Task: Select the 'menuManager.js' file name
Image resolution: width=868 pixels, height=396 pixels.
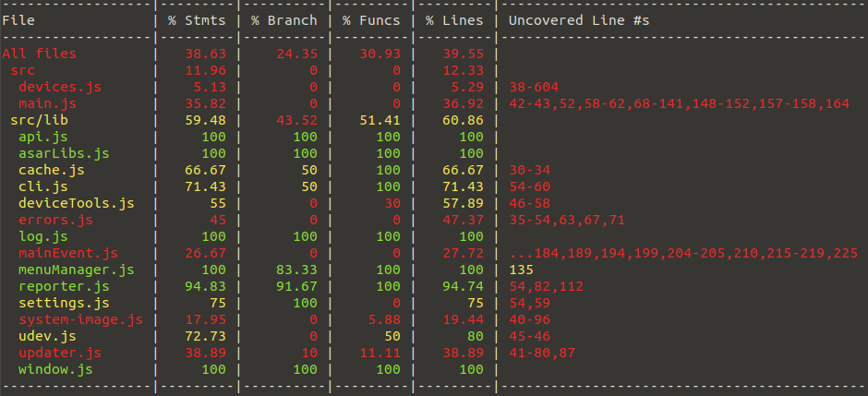Action: [x=77, y=270]
